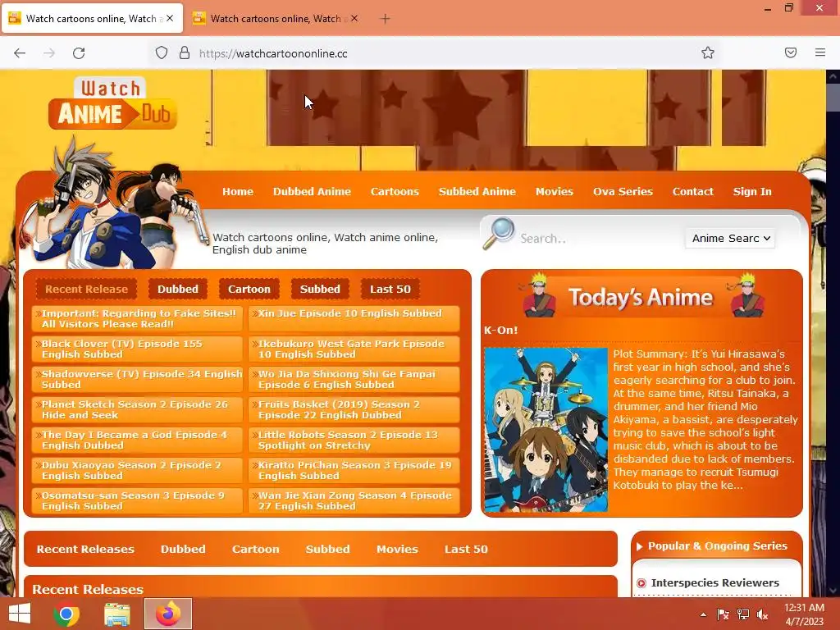Select the Recent Release tab
This screenshot has width=840, height=630.
[x=86, y=289]
